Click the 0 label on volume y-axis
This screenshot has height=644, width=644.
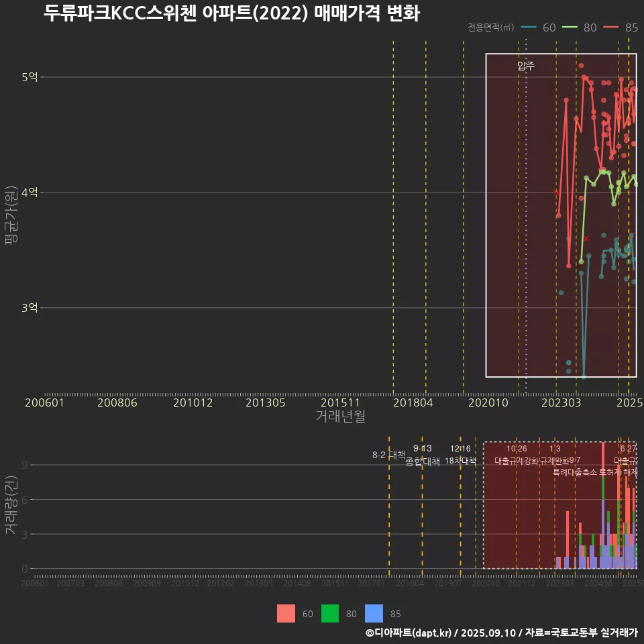(x=25, y=569)
